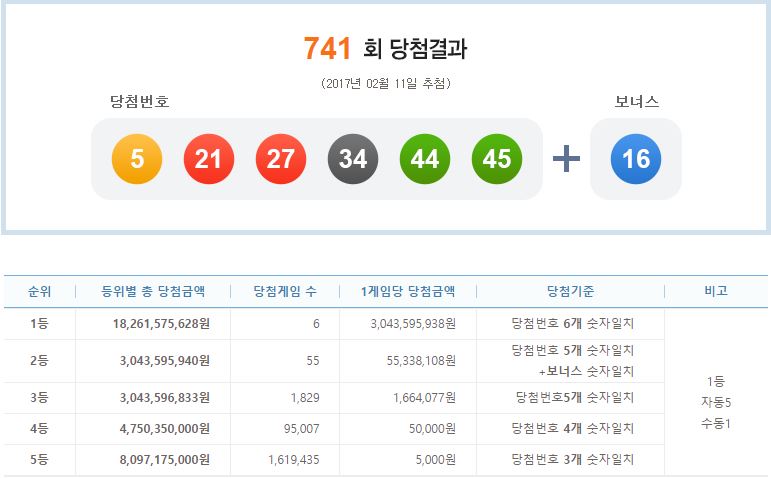Screen dimensions: 771x478
Task: Click the 순위 column header
Action: click(x=38, y=292)
